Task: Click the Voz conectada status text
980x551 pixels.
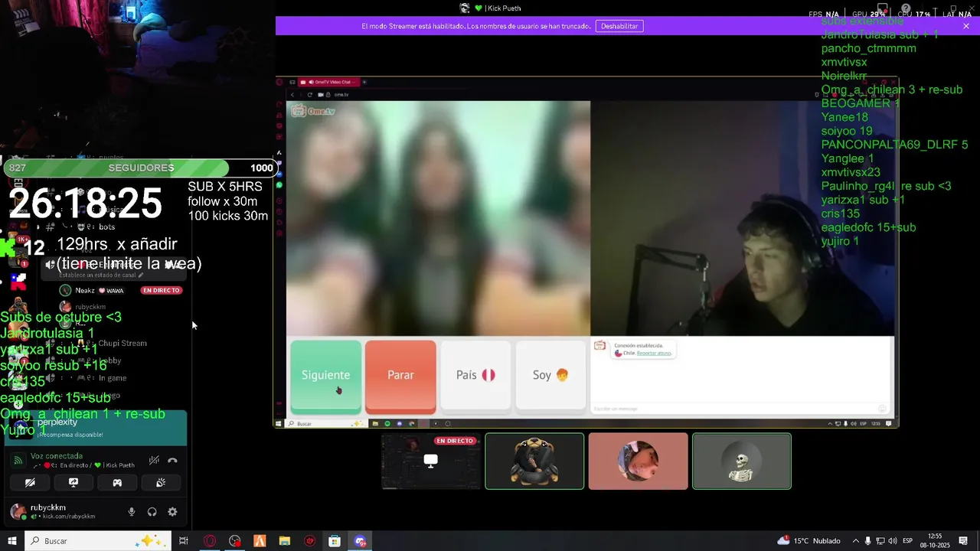Action: pyautogui.click(x=57, y=456)
